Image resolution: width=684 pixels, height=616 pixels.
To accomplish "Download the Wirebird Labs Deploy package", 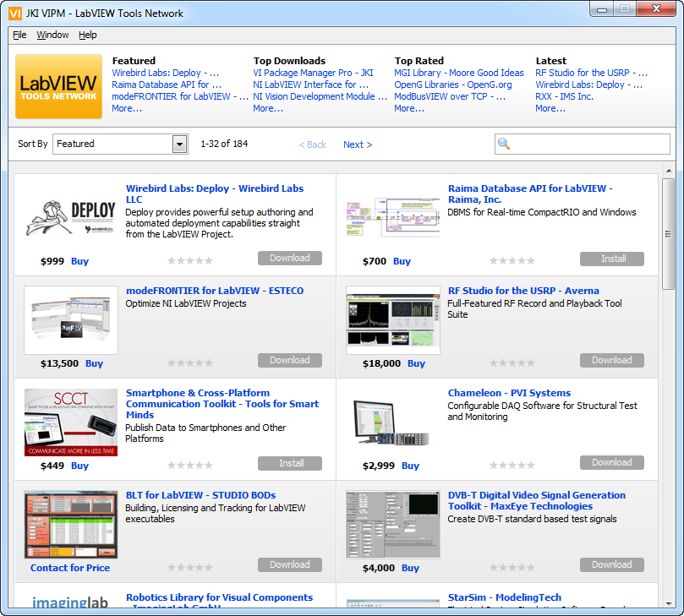I will tap(289, 259).
